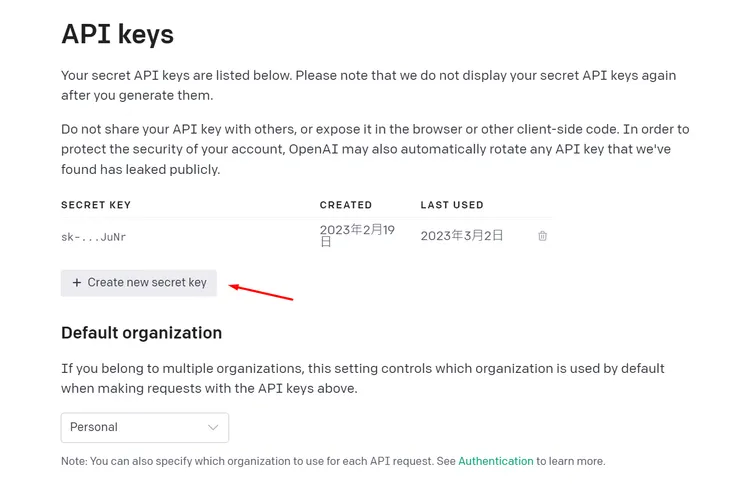Open the Authentication link

tap(496, 461)
